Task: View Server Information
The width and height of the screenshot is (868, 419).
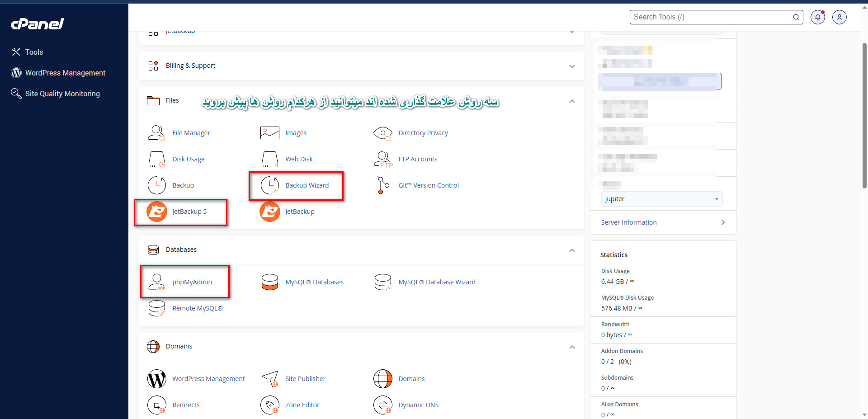Action: (628, 222)
